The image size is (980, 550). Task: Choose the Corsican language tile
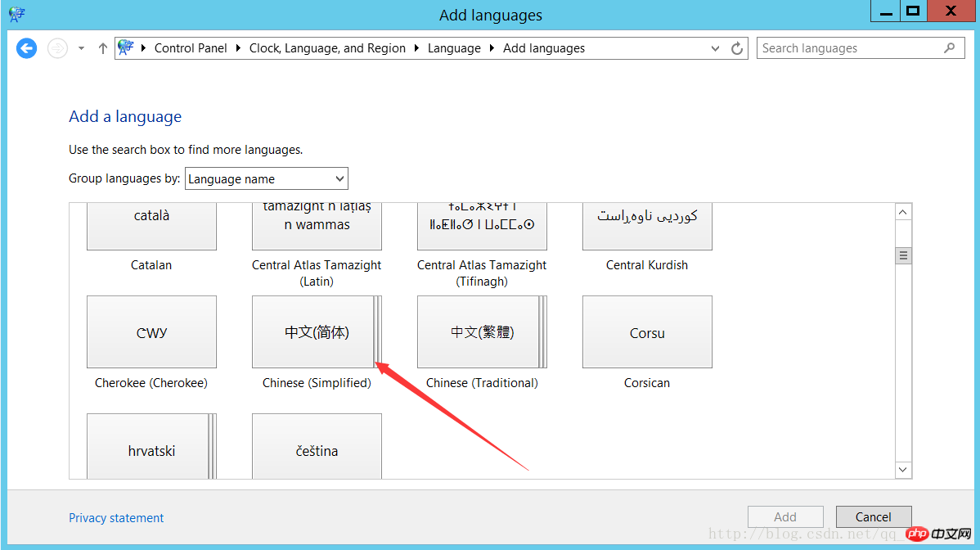(x=647, y=331)
